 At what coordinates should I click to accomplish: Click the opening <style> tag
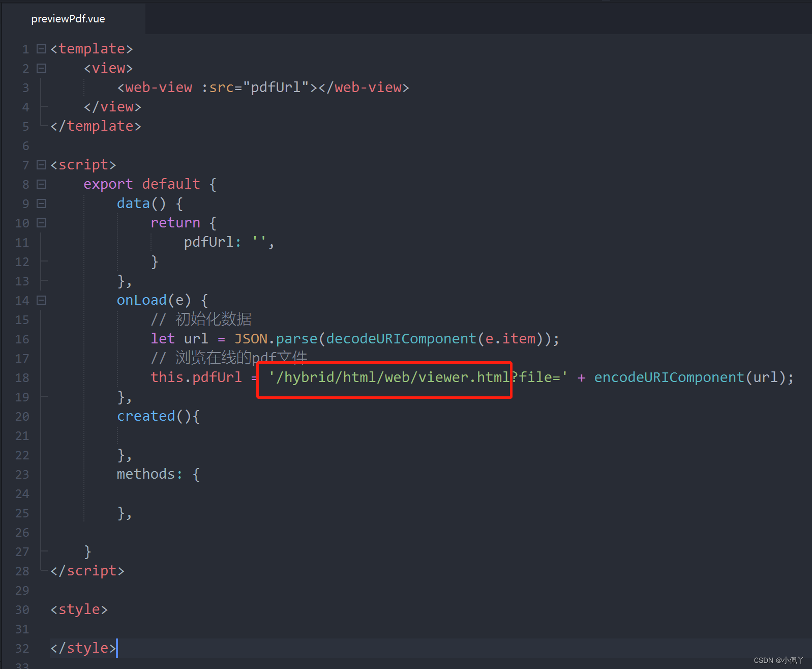coord(79,609)
